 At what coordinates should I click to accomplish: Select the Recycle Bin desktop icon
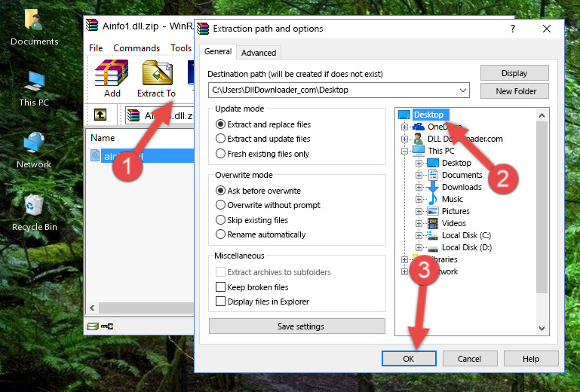click(34, 213)
